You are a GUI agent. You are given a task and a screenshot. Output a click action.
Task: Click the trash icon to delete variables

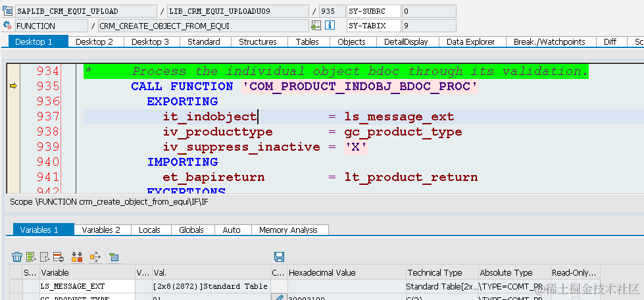[x=17, y=257]
